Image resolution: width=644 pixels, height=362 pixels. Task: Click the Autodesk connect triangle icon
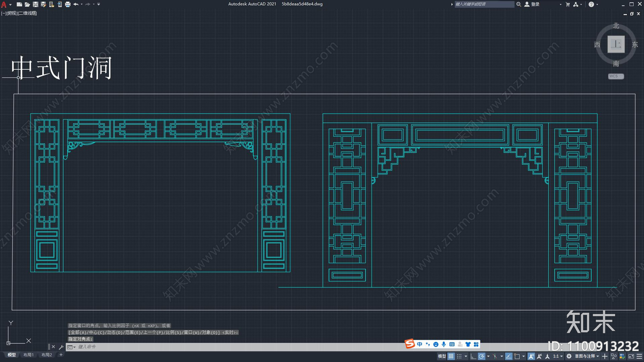tap(576, 4)
